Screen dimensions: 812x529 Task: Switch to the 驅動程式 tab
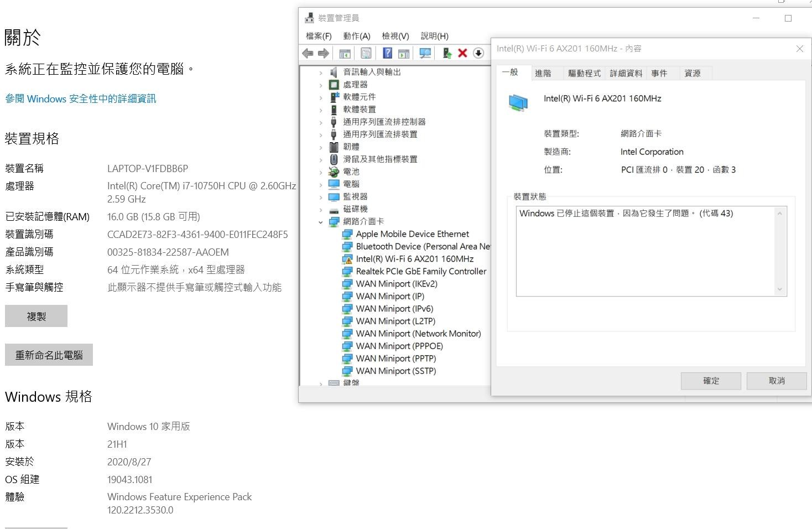point(584,72)
